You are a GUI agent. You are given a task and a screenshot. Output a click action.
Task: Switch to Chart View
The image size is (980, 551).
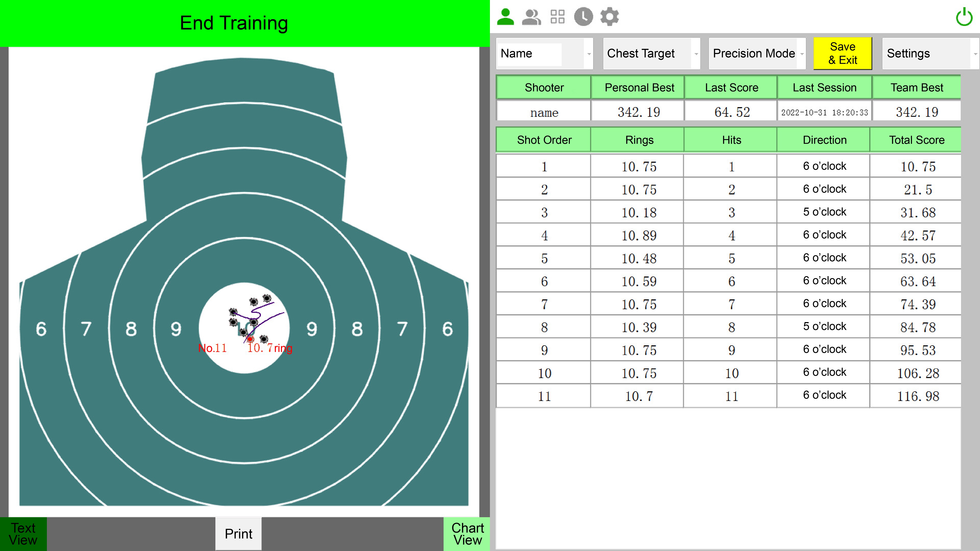[467, 533]
